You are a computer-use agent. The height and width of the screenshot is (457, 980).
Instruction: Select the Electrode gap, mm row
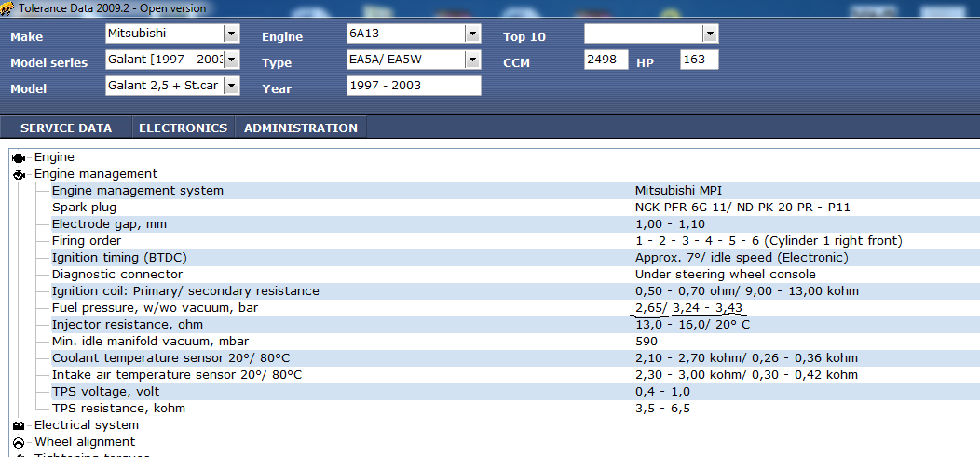[514, 224]
